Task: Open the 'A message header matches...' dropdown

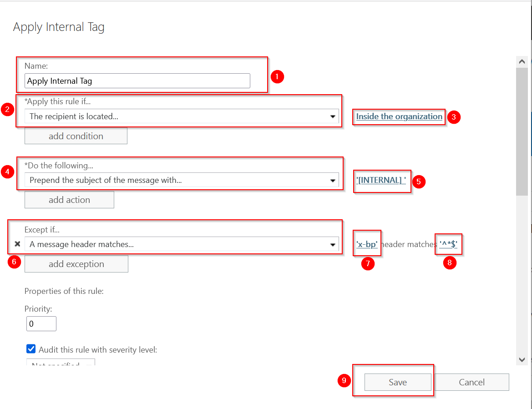Action: (182, 244)
